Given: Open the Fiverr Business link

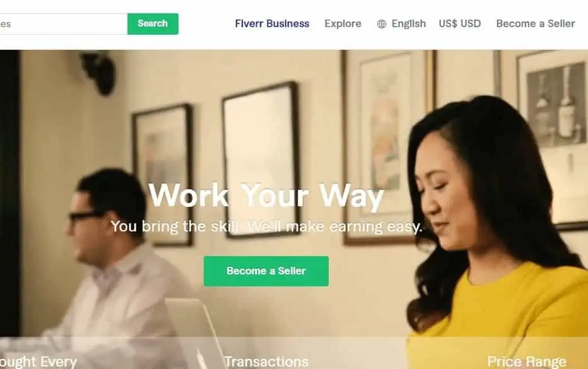Looking at the screenshot, I should (272, 23).
